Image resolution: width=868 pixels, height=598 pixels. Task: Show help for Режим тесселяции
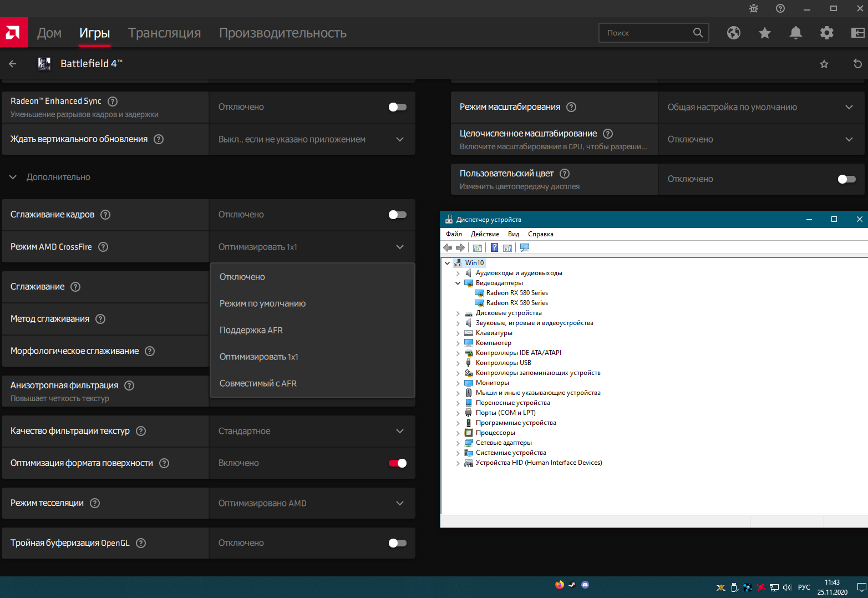[x=95, y=503]
